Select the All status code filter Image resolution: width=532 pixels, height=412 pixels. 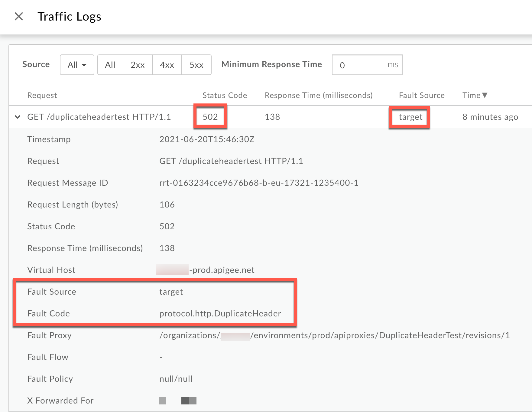point(110,65)
